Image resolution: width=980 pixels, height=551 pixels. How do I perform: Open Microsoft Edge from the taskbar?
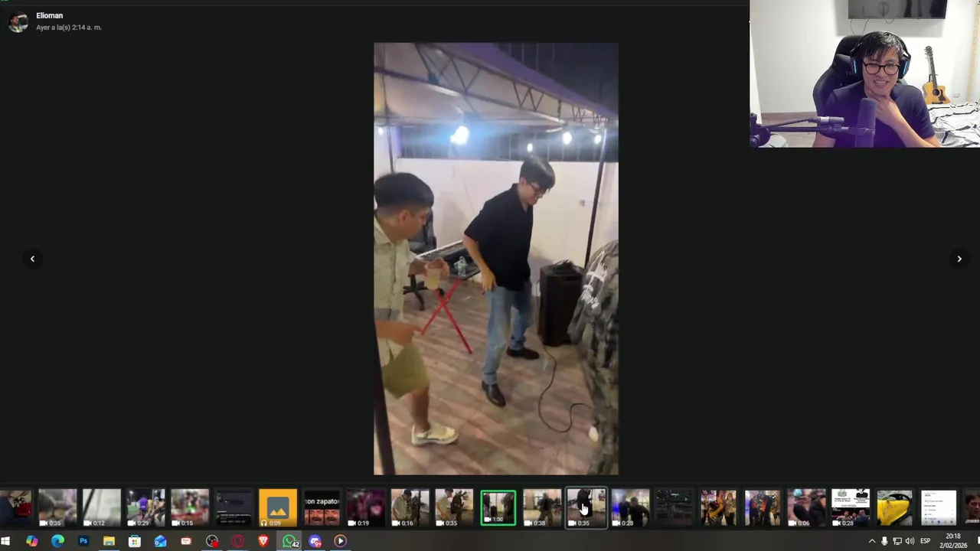57,541
